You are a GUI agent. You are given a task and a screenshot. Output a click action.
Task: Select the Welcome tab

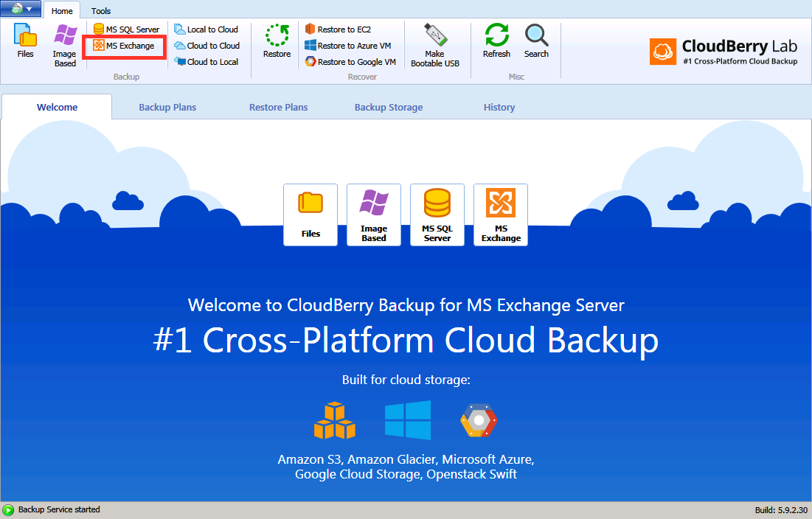(x=57, y=107)
